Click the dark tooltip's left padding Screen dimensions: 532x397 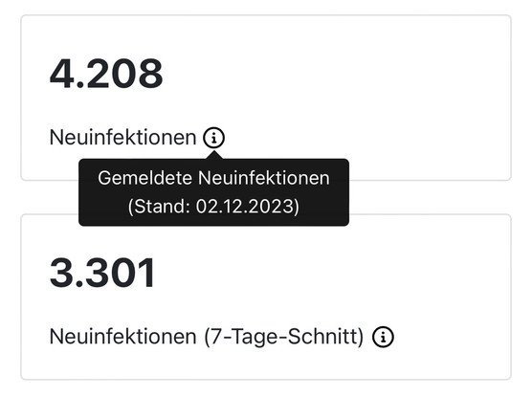[88, 192]
